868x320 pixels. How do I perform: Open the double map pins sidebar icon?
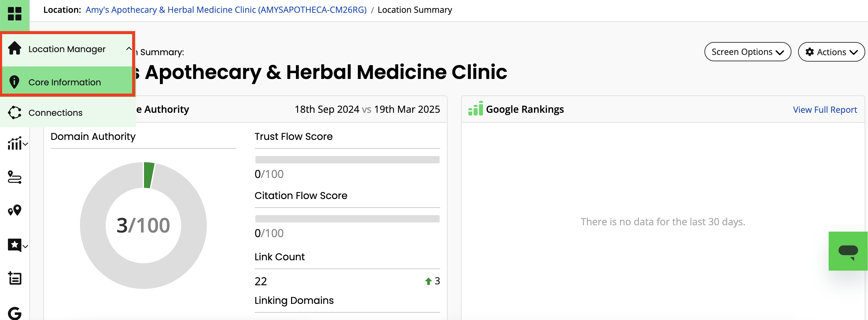click(x=14, y=210)
